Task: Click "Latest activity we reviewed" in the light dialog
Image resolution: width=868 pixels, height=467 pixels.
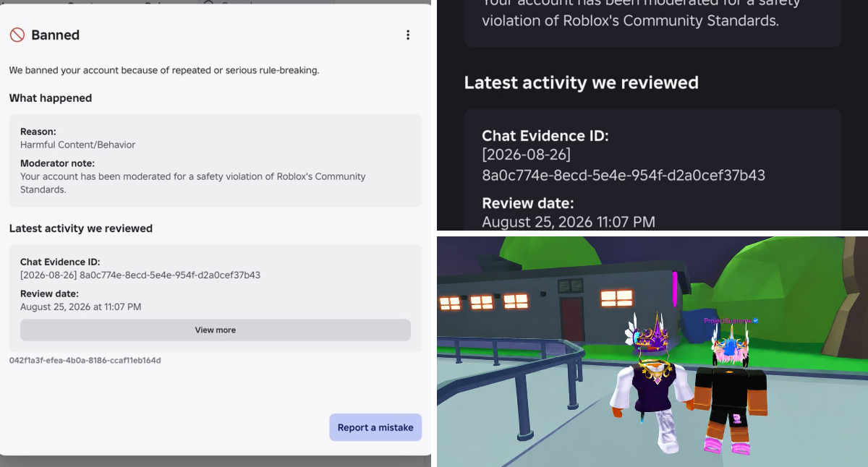Action: click(x=81, y=228)
